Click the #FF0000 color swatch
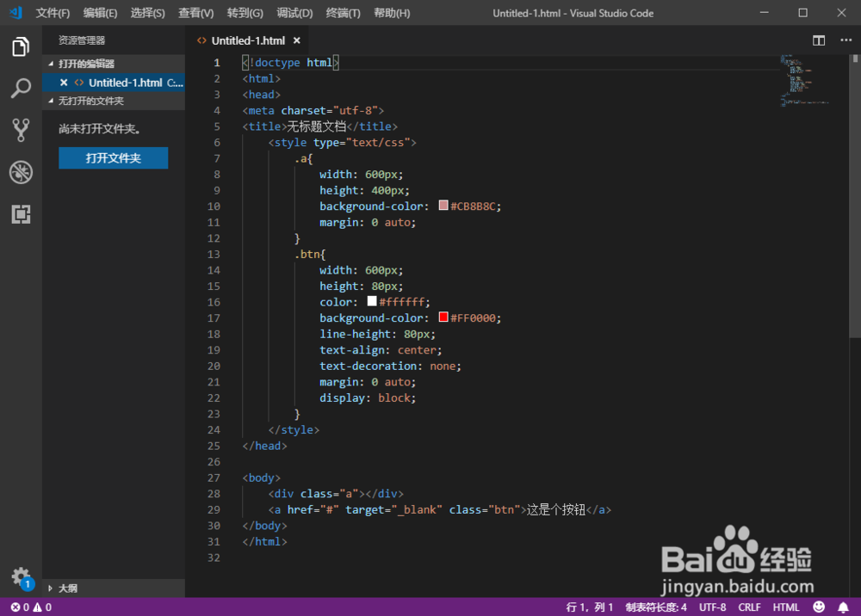Viewport: 861px width, 616px height. pyautogui.click(x=443, y=317)
